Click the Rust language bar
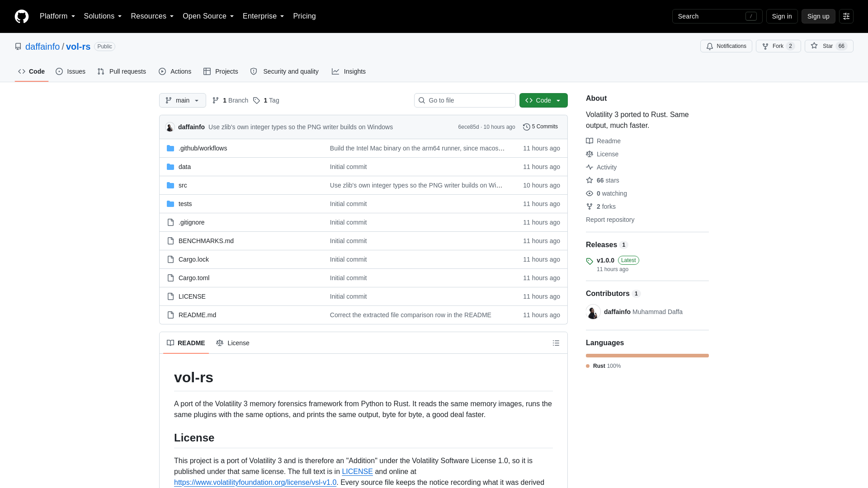Image resolution: width=868 pixels, height=488 pixels. [647, 356]
